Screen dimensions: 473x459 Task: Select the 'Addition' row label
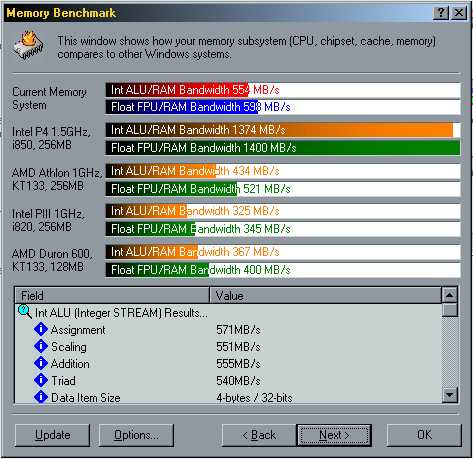coord(70,364)
